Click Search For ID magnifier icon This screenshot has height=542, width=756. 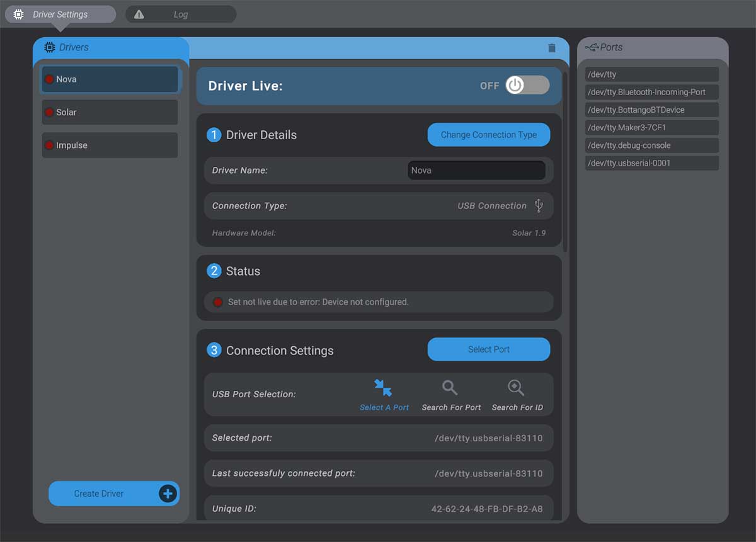516,387
